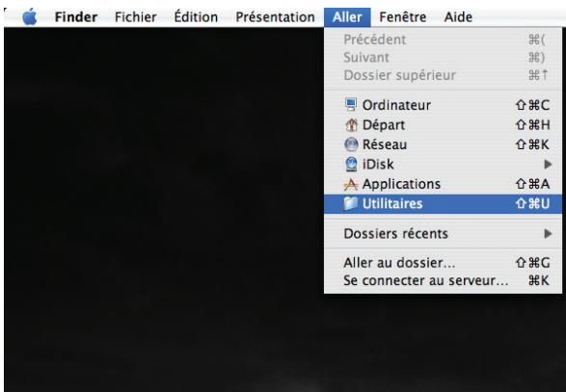Close the open Aller menu

[347, 17]
